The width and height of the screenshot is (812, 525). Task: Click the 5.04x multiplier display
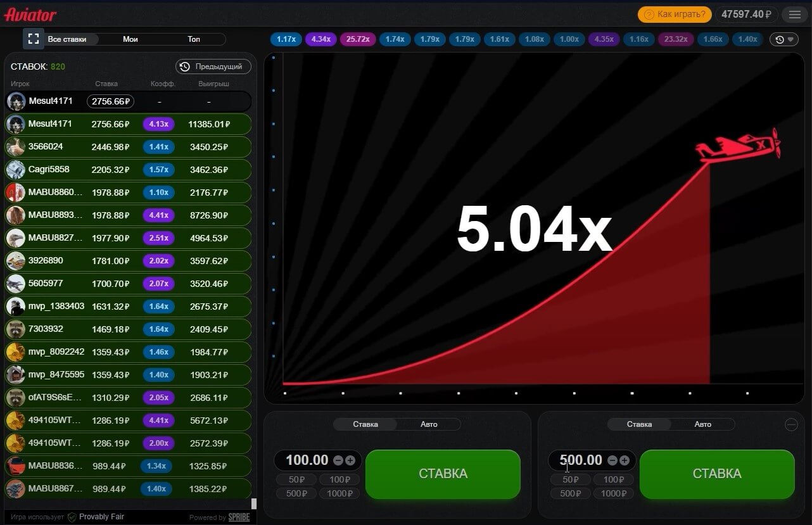[x=534, y=229]
